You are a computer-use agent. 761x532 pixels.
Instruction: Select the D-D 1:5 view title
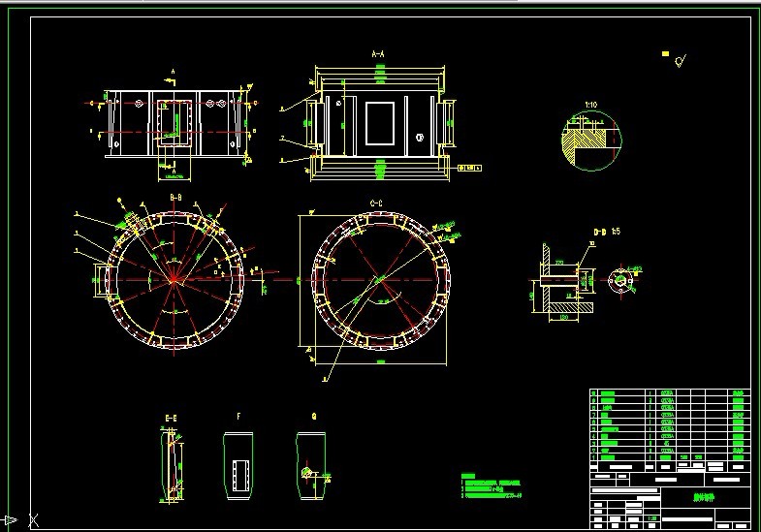click(607, 232)
